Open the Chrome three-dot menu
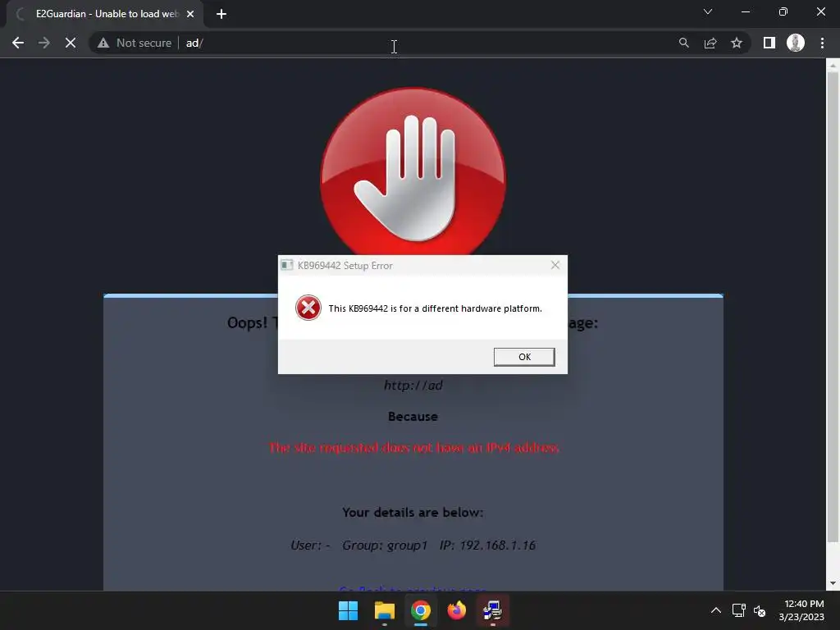This screenshot has width=840, height=630. pyautogui.click(x=822, y=43)
